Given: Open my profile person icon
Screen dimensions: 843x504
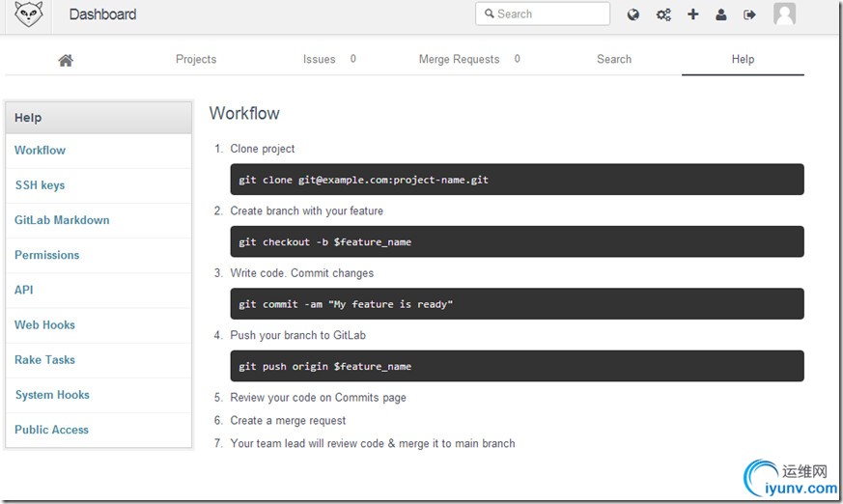Looking at the screenshot, I should [721, 14].
